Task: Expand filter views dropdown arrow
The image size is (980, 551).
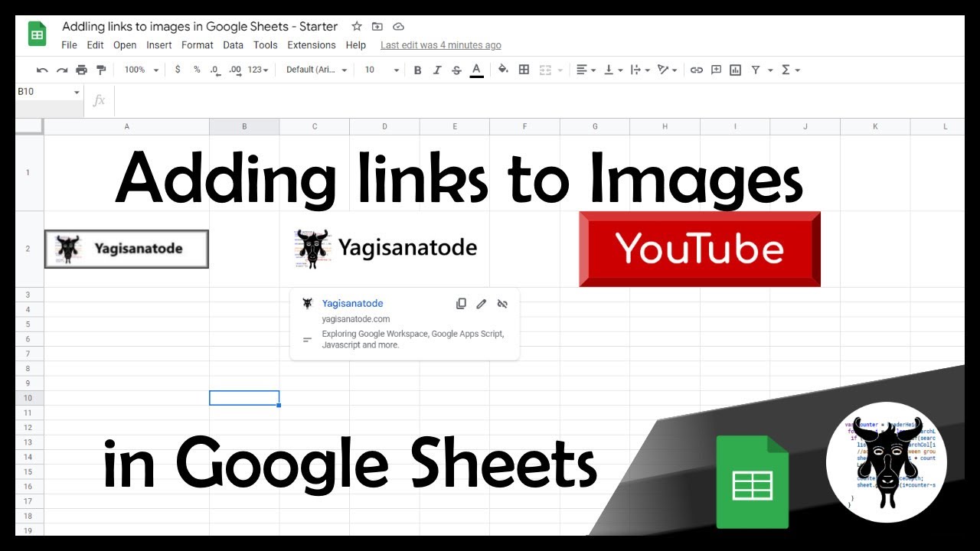Action: coord(770,70)
